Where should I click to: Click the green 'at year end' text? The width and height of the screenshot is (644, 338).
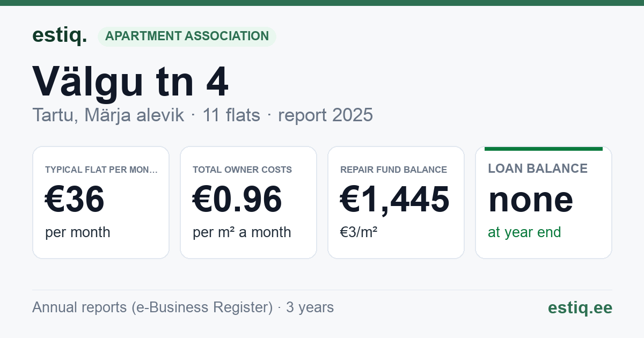524,232
